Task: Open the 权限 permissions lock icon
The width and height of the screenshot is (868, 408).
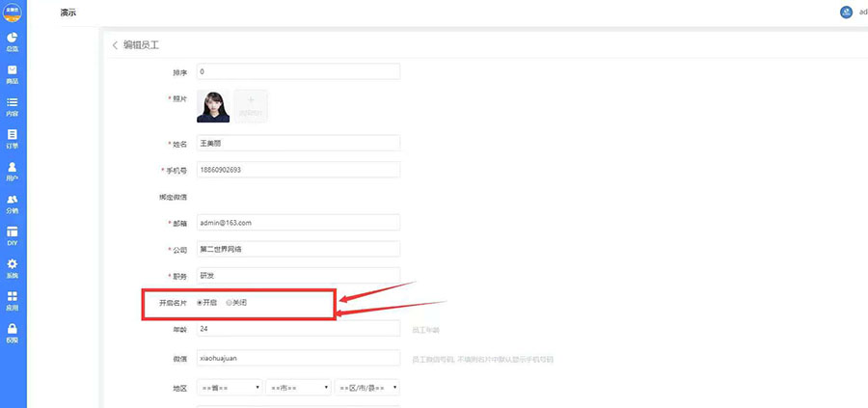Action: [13, 333]
